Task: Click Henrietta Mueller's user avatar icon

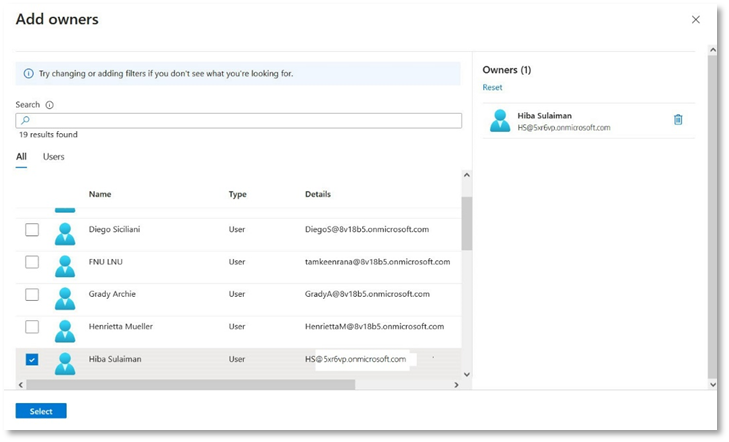Action: click(65, 328)
